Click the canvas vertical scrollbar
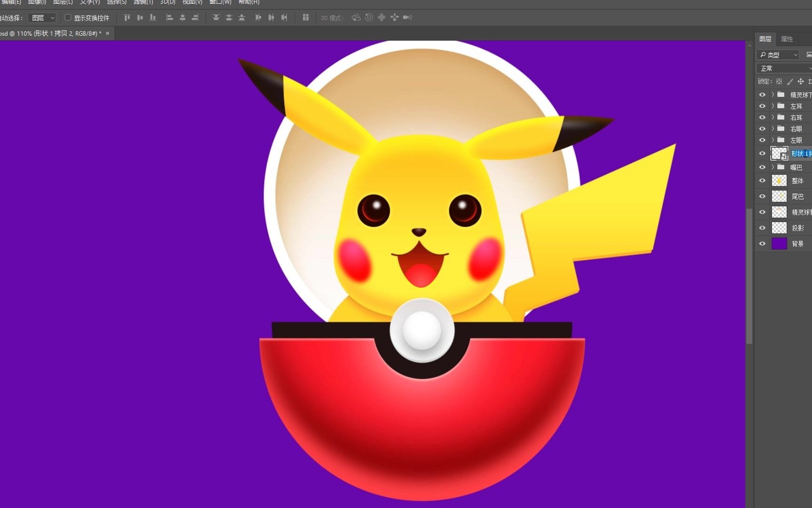The height and width of the screenshot is (508, 812). pos(749,276)
